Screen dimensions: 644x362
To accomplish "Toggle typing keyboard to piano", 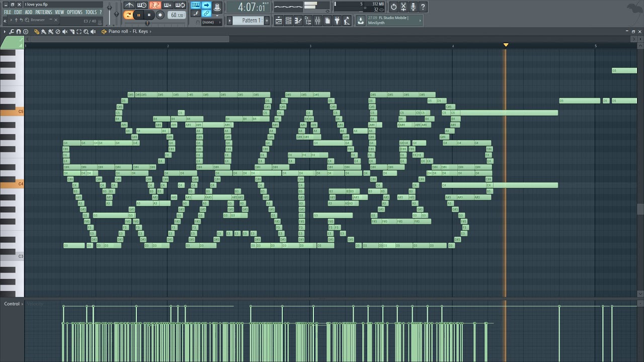I will [x=196, y=5].
